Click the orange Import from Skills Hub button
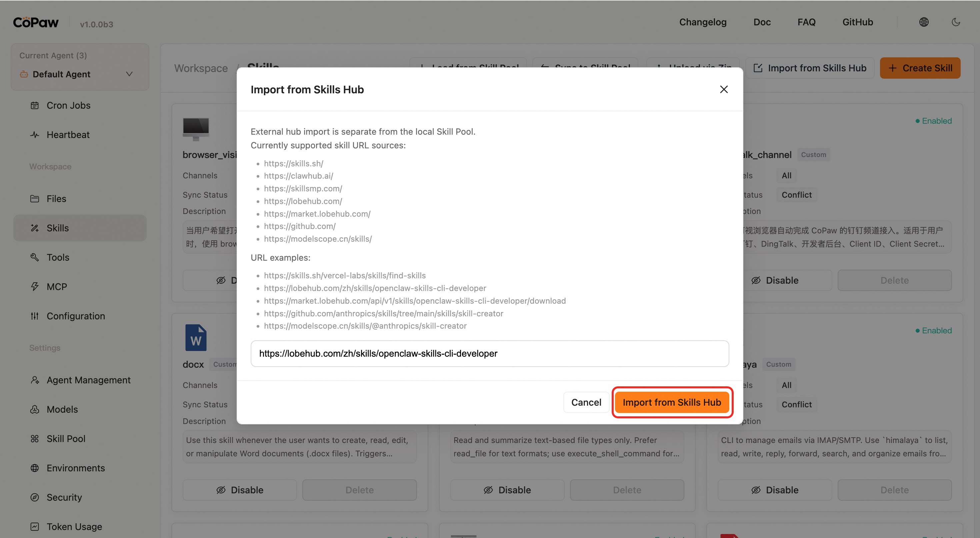980x538 pixels. click(x=671, y=402)
